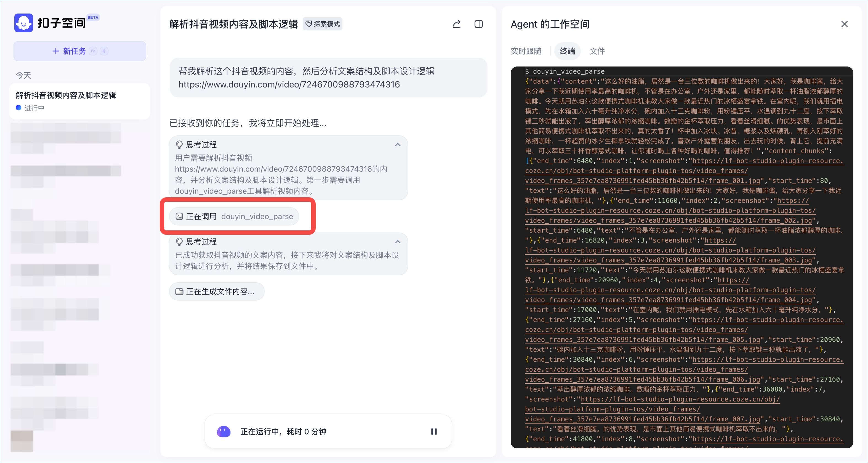Click the Coze Space logo icon

pyautogui.click(x=23, y=23)
